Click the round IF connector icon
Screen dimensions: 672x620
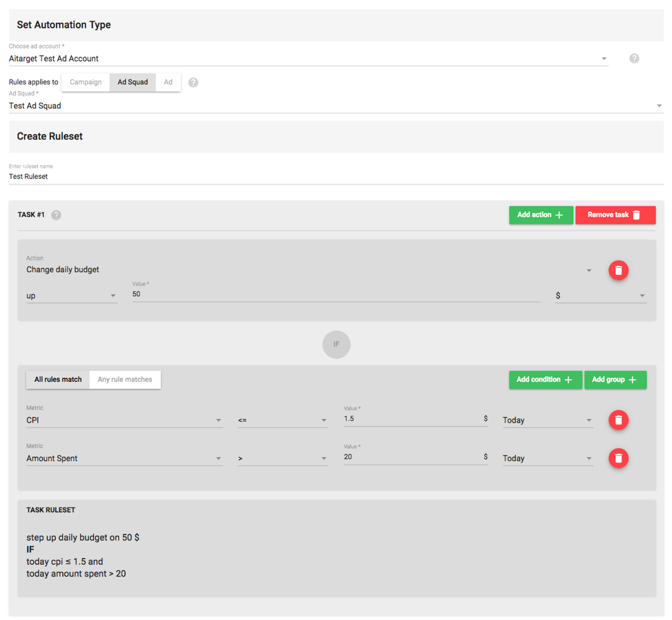[336, 345]
